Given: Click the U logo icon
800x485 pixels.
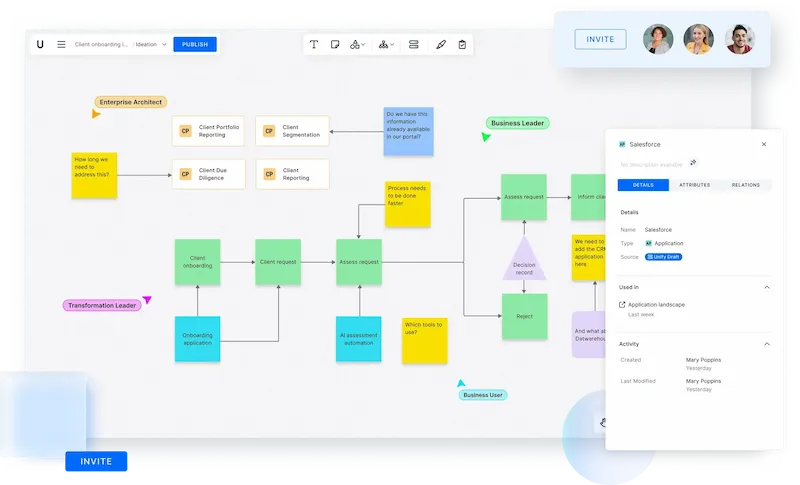Looking at the screenshot, I should pyautogui.click(x=40, y=44).
